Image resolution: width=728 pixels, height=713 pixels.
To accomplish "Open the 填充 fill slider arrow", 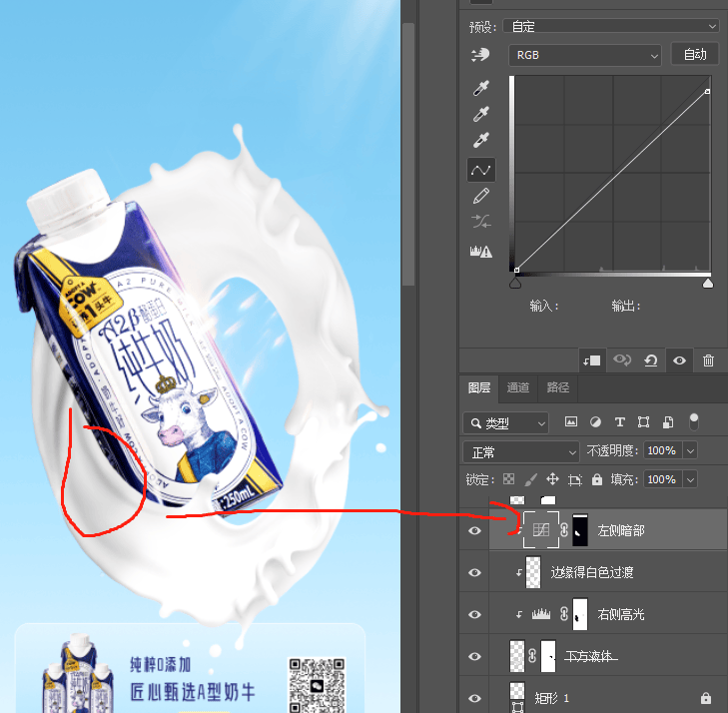I will pos(690,479).
